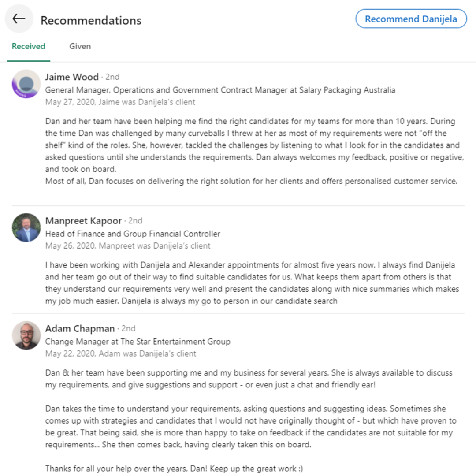Viewport: 476px width, 476px height.
Task: Click Adam's Change Manager job title
Action: coord(138,342)
